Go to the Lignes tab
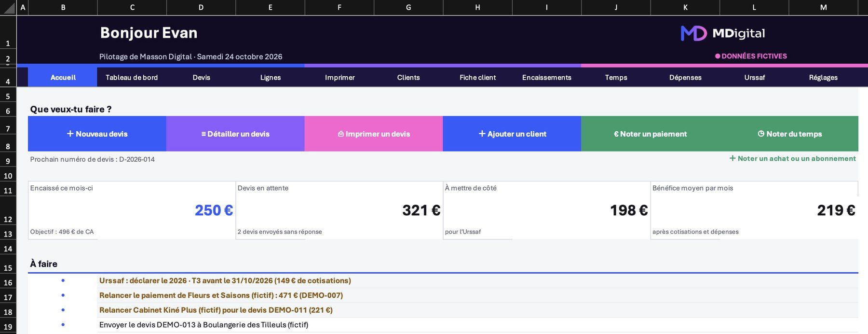This screenshot has width=868, height=334. click(270, 77)
